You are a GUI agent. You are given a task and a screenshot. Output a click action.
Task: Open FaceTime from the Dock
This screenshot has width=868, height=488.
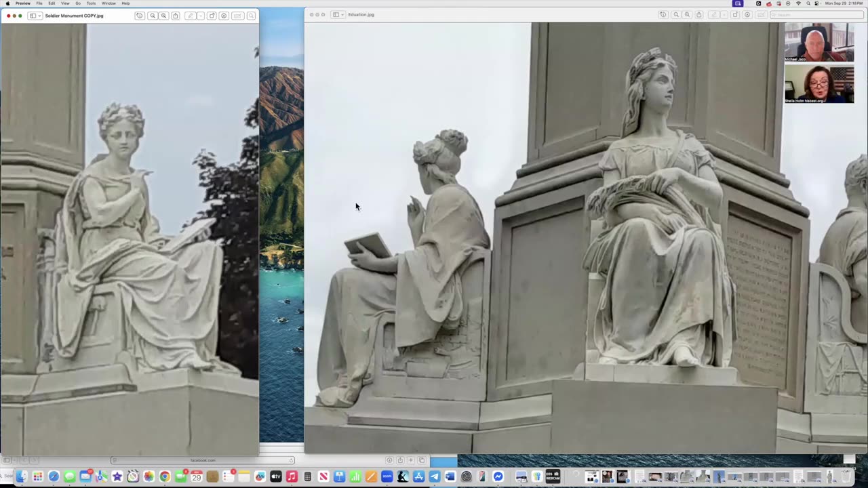click(x=180, y=477)
